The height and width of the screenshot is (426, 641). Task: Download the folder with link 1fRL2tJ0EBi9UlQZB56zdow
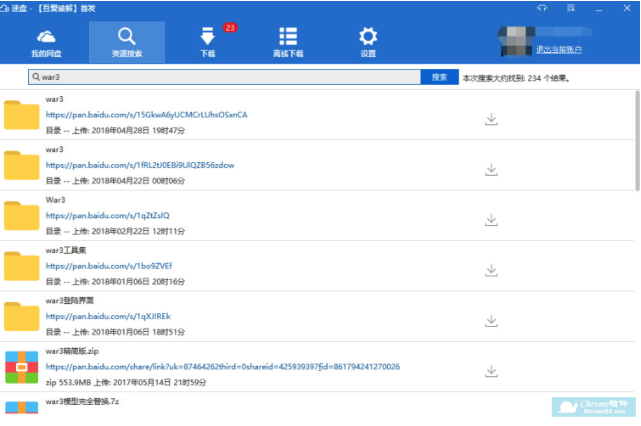pyautogui.click(x=491, y=170)
